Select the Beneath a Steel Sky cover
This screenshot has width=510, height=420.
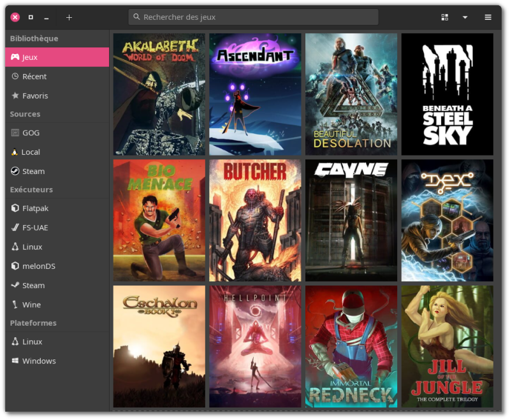447,94
